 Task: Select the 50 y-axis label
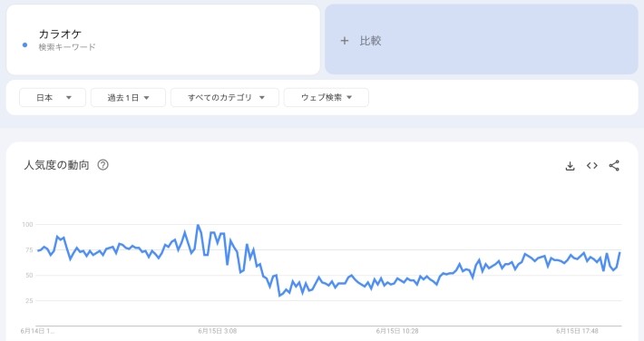click(29, 276)
